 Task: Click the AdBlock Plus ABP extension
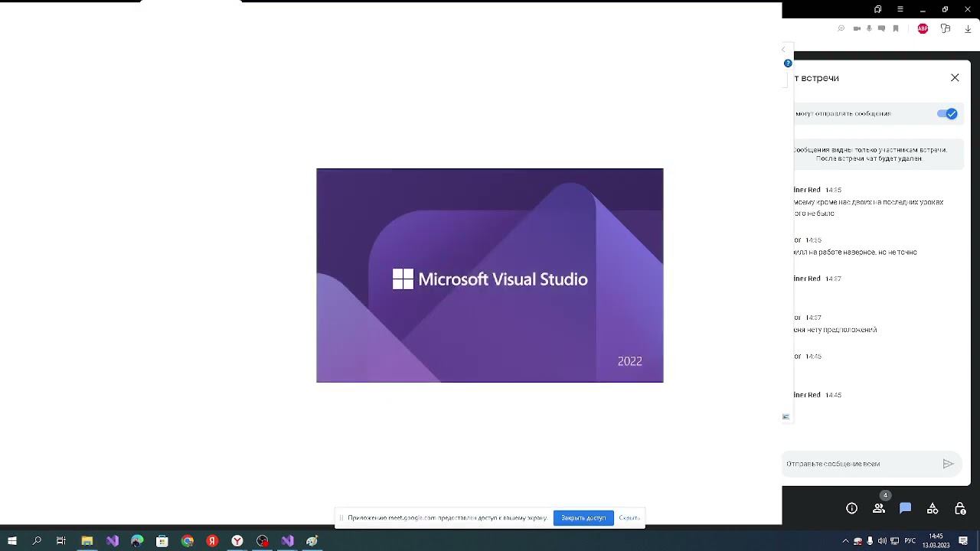[x=923, y=28]
